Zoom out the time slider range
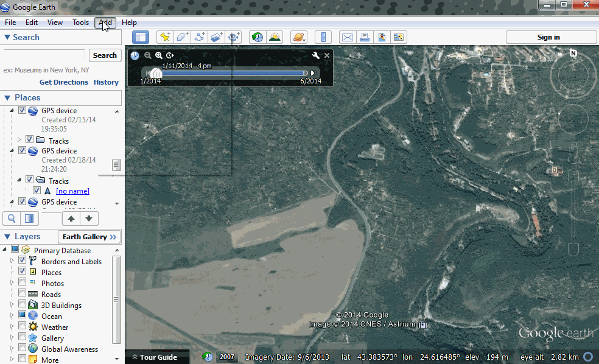This screenshot has width=599, height=364. [x=147, y=55]
